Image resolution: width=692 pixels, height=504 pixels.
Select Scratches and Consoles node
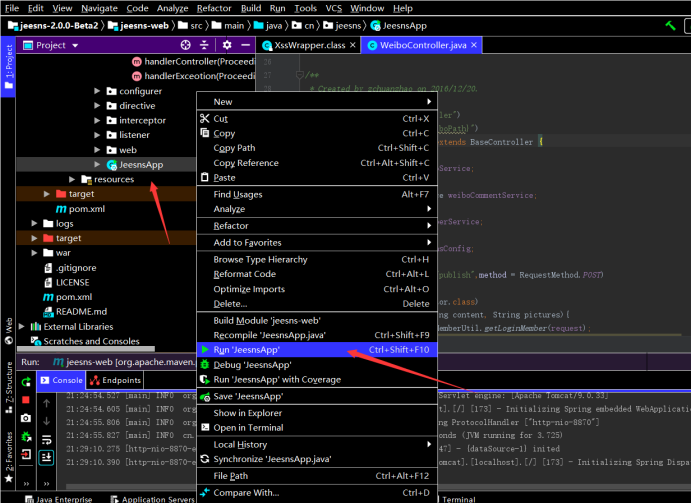tap(91, 341)
